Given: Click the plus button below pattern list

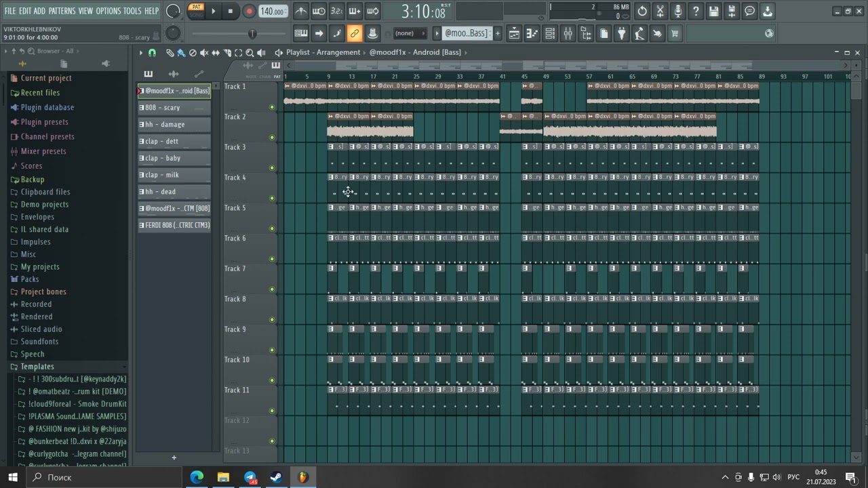Looking at the screenshot, I should point(174,457).
